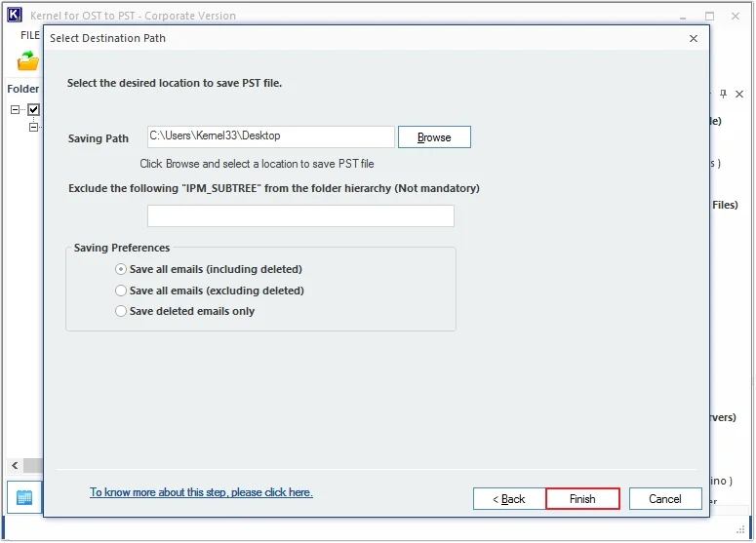756x543 pixels.
Task: Select Save all emails (including deleted)
Action: (209, 269)
